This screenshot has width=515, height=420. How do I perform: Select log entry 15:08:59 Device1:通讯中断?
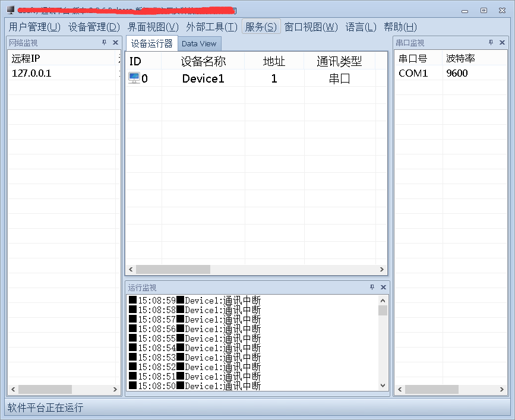coord(195,300)
